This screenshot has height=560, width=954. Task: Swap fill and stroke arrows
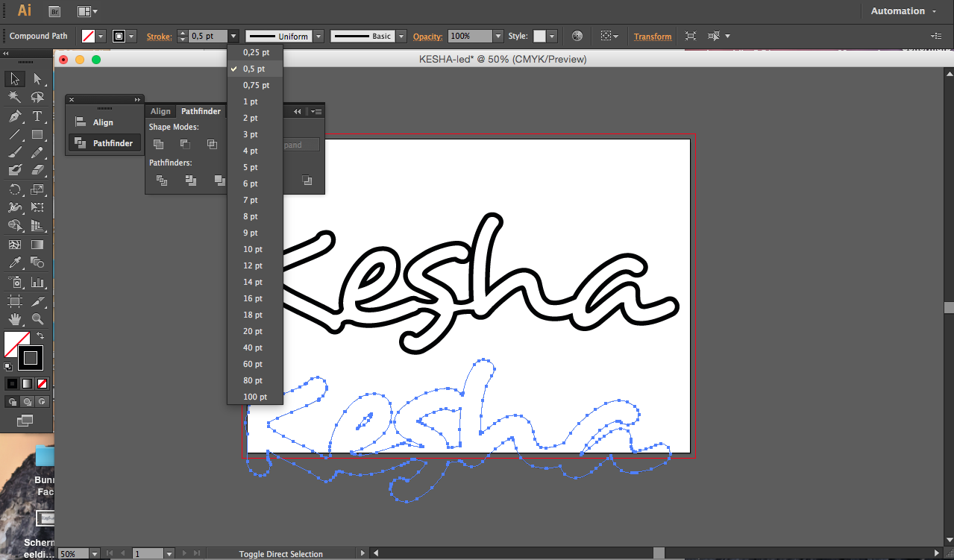(40, 336)
